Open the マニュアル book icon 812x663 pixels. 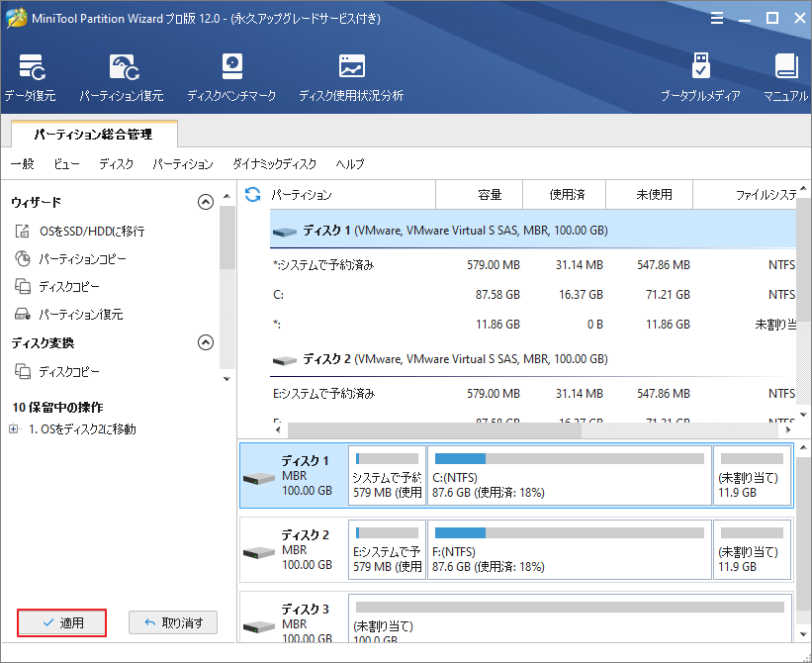tap(786, 77)
